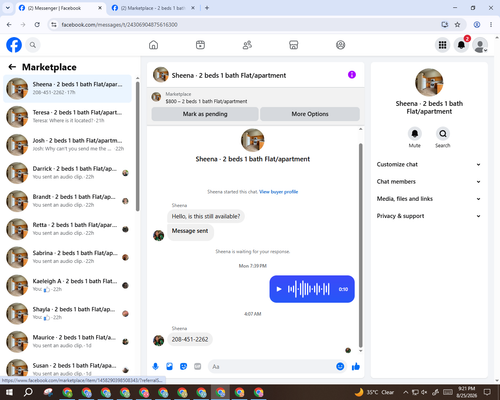Click the chat header Sheena listing title
The image size is (500, 400).
(229, 75)
